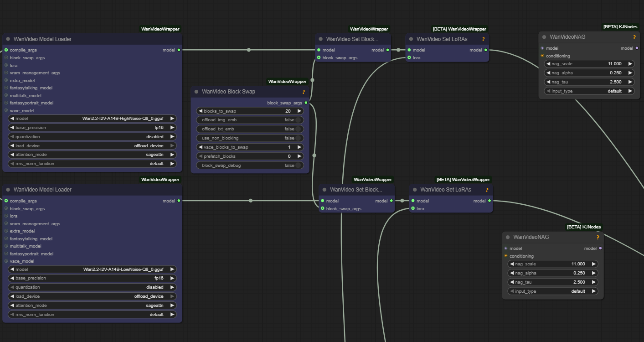The height and width of the screenshot is (342, 644).
Task: Collapse top WanVideoNAG node via title dot
Action: (x=544, y=37)
